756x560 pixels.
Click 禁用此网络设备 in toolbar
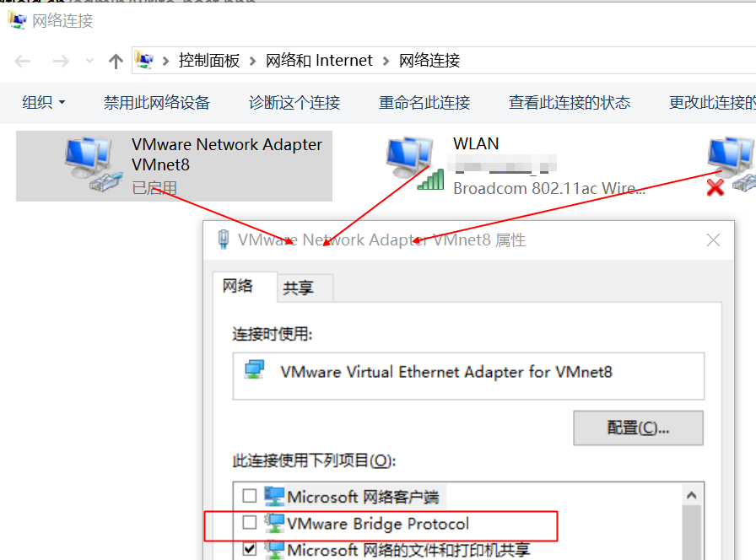point(157,102)
